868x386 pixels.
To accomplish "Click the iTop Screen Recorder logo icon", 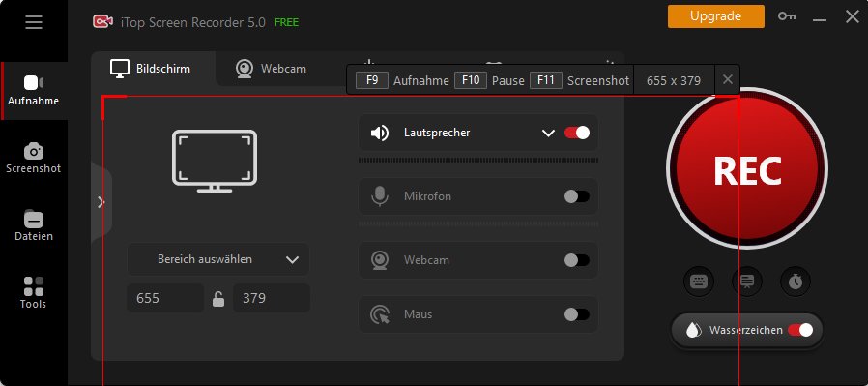I will click(x=103, y=22).
